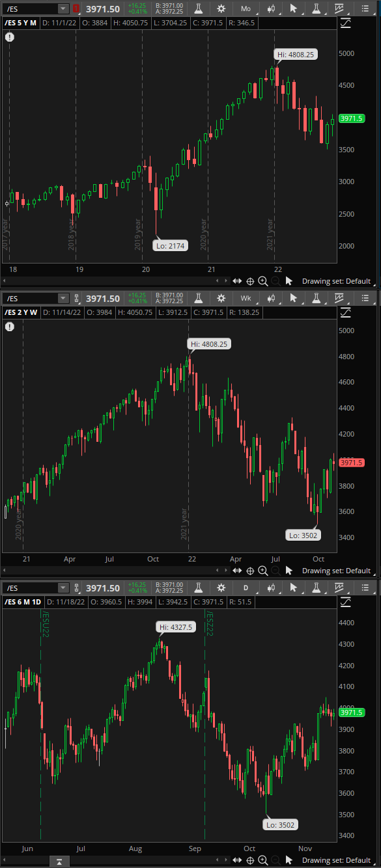
Task: Open chart settings gear in weekly chart
Action: pyautogui.click(x=221, y=298)
